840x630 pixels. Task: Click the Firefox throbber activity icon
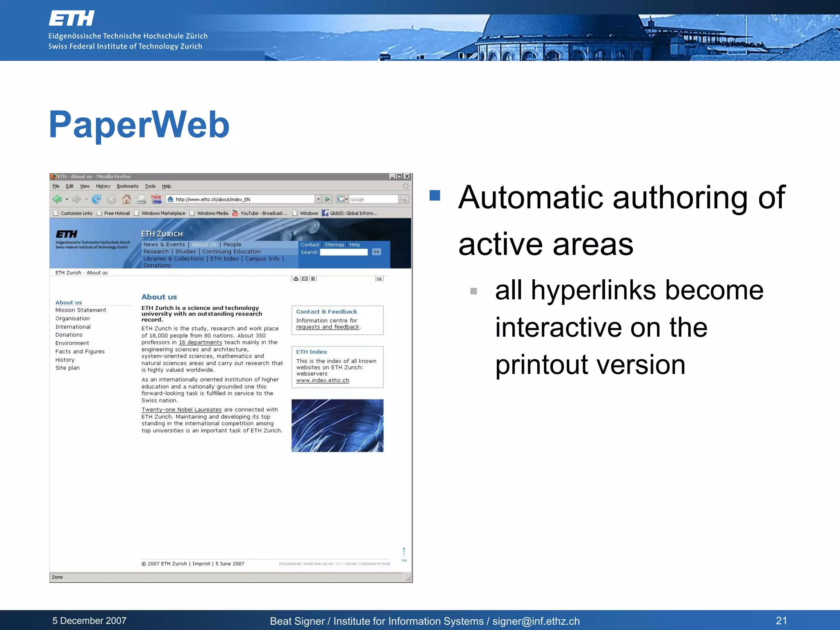tap(405, 186)
